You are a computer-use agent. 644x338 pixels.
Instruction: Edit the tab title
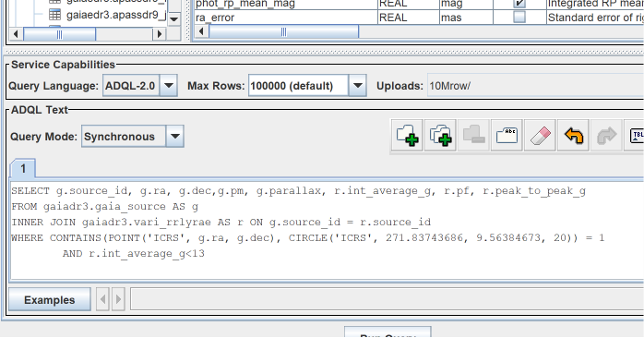pos(507,136)
